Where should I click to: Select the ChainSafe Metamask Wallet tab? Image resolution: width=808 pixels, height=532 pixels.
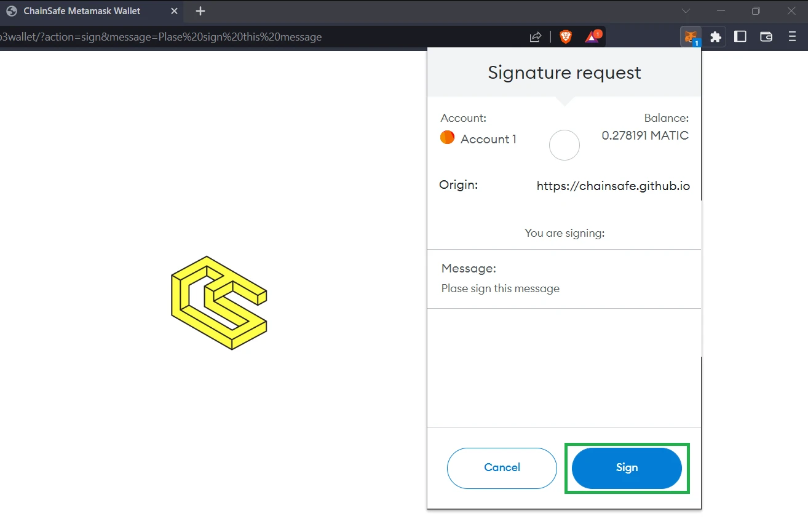[82, 11]
